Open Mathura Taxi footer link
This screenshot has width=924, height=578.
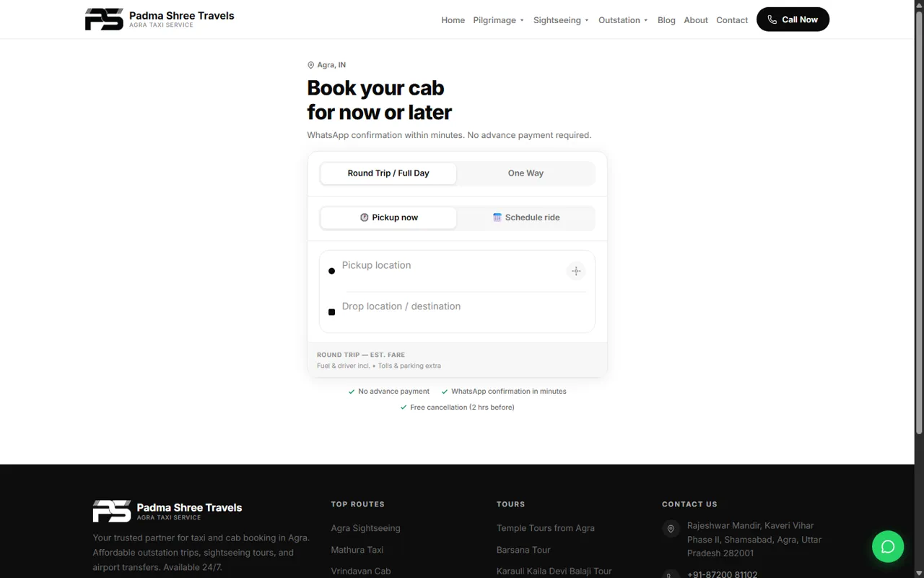357,550
